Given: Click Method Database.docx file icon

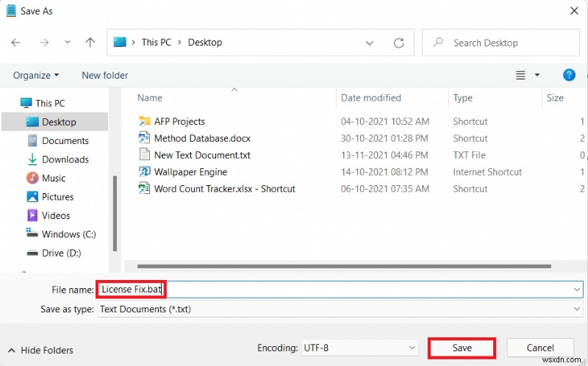Looking at the screenshot, I should point(144,138).
